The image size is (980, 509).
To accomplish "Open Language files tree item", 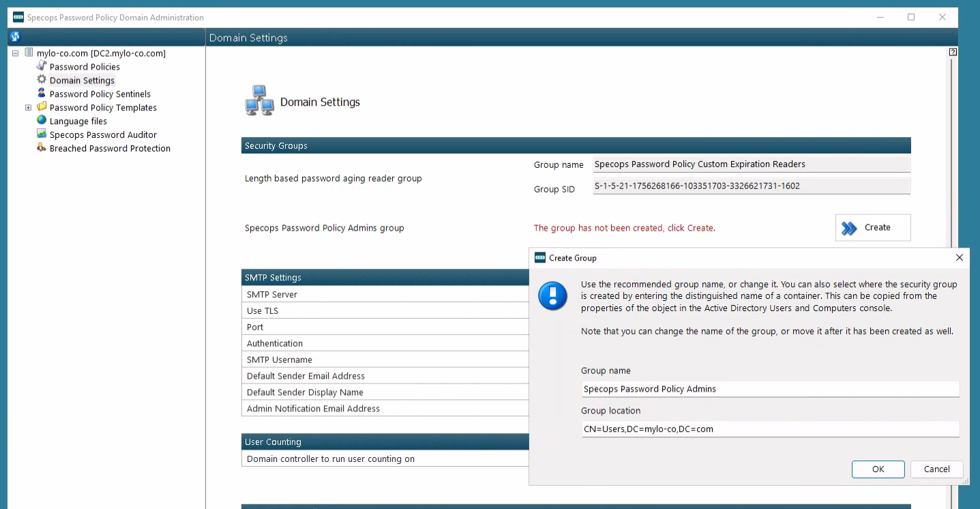I will (x=78, y=121).
